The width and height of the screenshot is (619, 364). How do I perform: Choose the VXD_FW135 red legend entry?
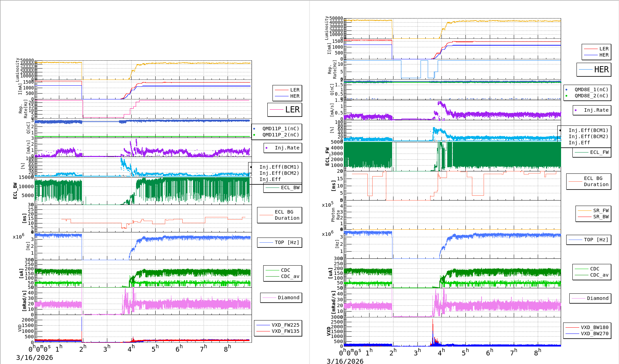coord(278,331)
